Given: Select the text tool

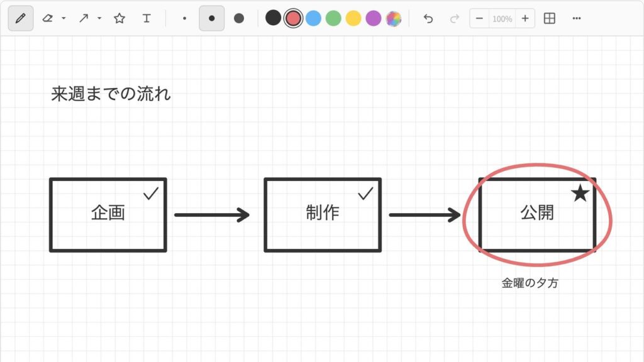Looking at the screenshot, I should coord(147,18).
